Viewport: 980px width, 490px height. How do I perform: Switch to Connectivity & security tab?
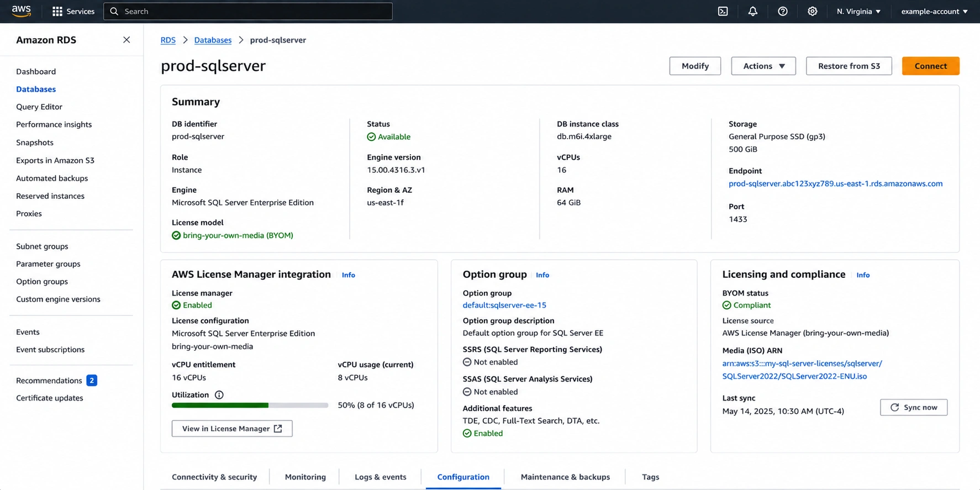[214, 477]
